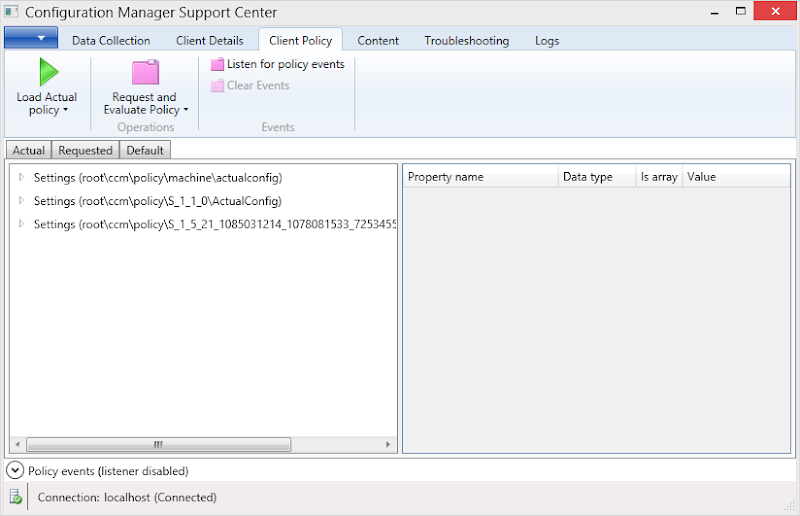This screenshot has height=516, width=800.
Task: Open the blue application menu dropdown
Action: point(31,38)
